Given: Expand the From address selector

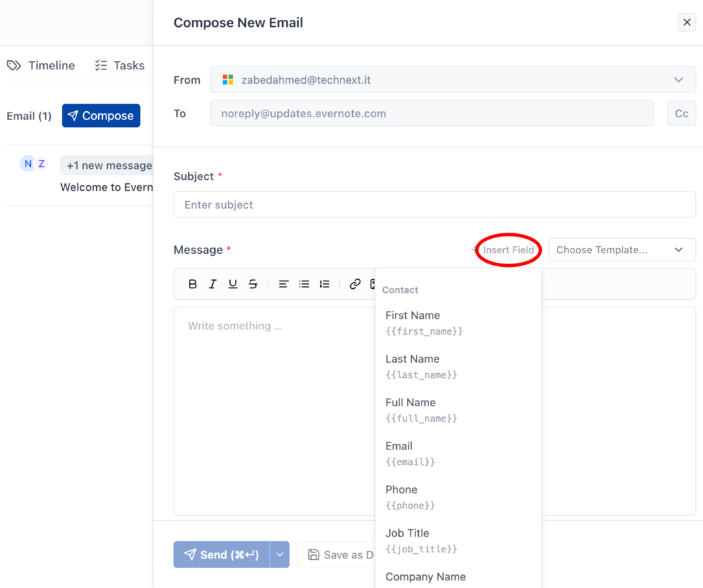Looking at the screenshot, I should click(678, 80).
